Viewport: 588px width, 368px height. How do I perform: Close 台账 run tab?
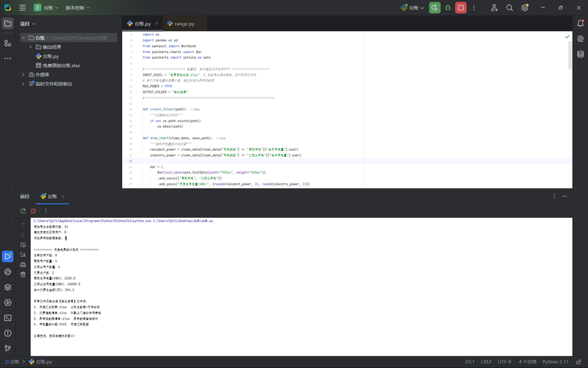pyautogui.click(x=63, y=197)
